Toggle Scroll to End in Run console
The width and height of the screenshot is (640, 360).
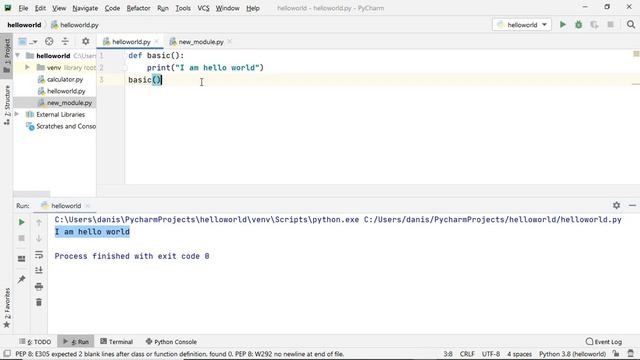point(39,270)
